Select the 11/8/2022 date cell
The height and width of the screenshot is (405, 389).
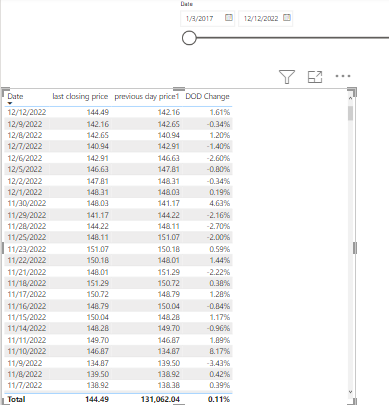click(x=25, y=374)
